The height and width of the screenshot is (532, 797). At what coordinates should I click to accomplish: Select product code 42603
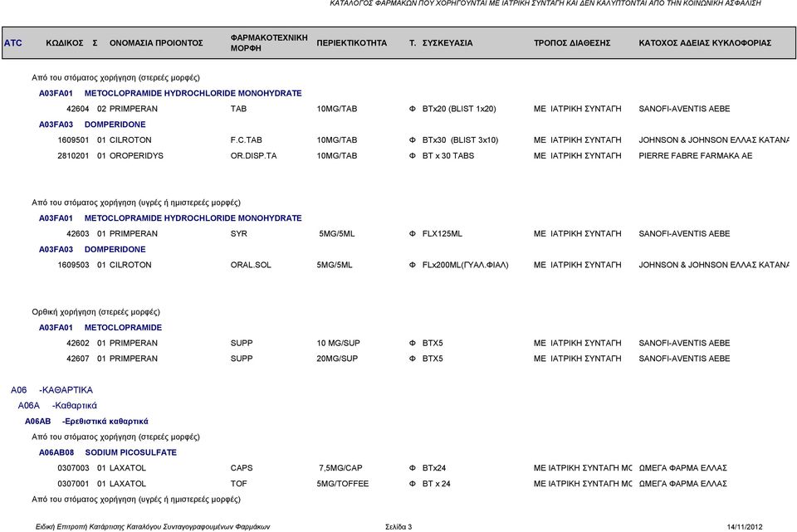tap(78, 234)
